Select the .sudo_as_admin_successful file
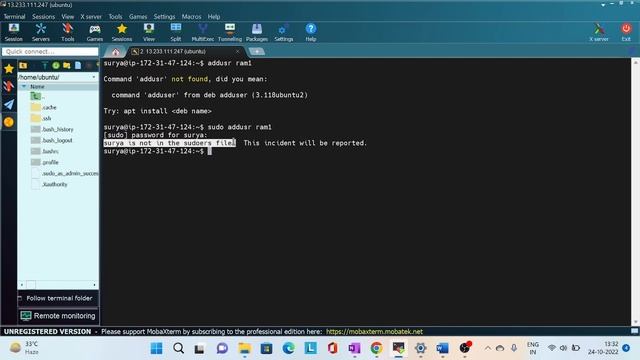This screenshot has width=640, height=360. click(64, 173)
